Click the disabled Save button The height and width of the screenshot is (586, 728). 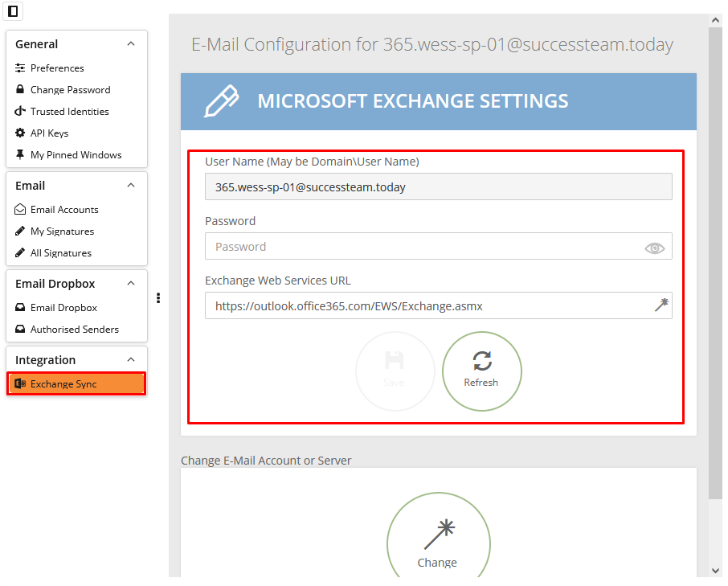(x=395, y=371)
